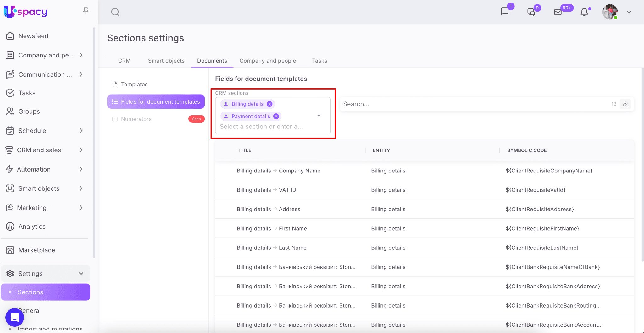This screenshot has width=644, height=333.
Task: Collapse the Settings menu
Action: click(x=81, y=274)
